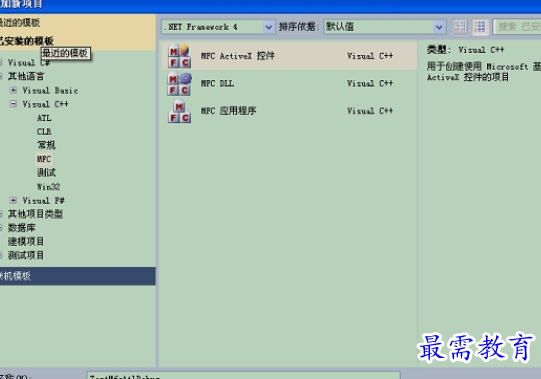Click the MFC DLL template name text
The image size is (541, 379).
217,84
